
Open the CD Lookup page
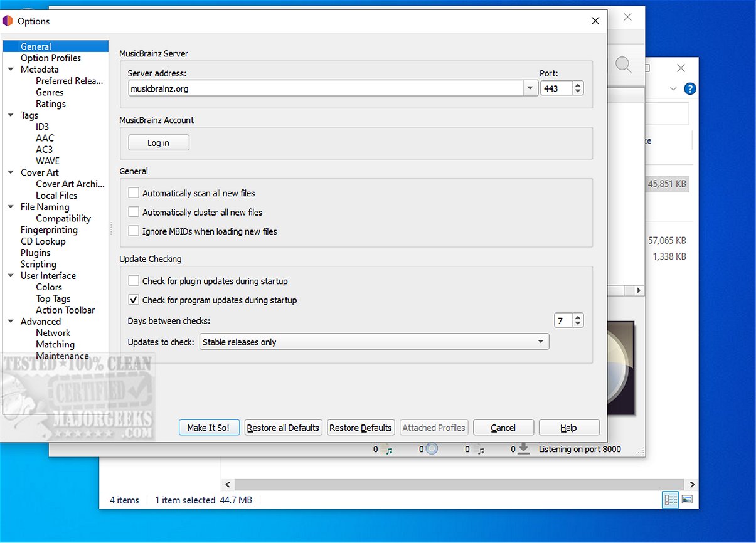tap(43, 241)
